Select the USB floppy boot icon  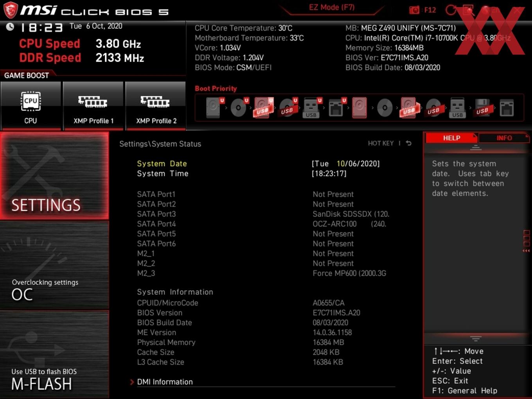[482, 108]
